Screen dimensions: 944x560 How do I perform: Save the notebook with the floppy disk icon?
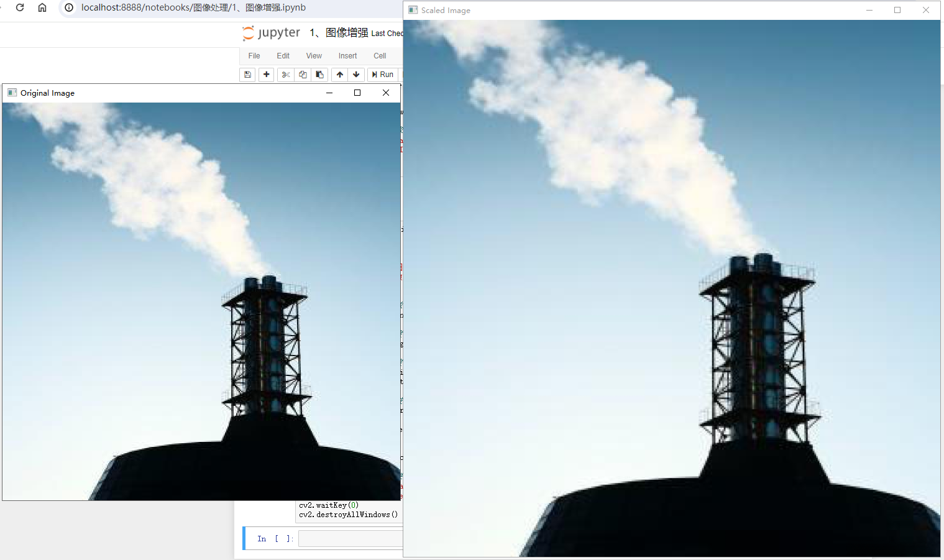pyautogui.click(x=247, y=75)
